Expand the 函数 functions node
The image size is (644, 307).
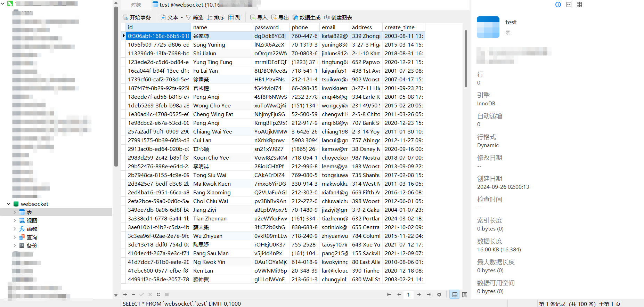click(15, 229)
